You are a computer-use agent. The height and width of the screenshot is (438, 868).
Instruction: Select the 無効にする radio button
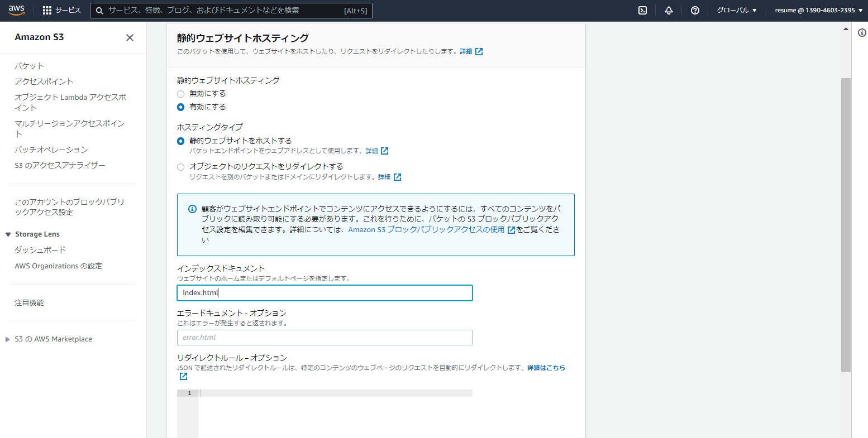[x=180, y=94]
